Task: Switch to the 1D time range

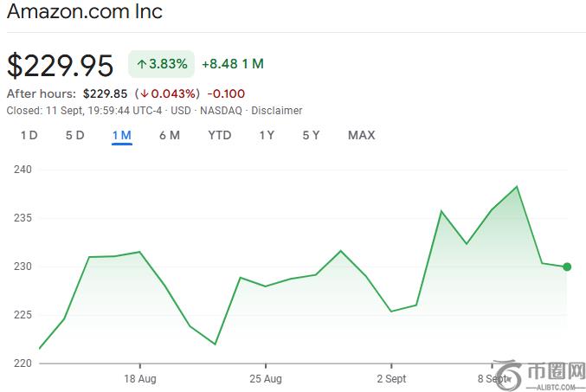Action: [29, 135]
